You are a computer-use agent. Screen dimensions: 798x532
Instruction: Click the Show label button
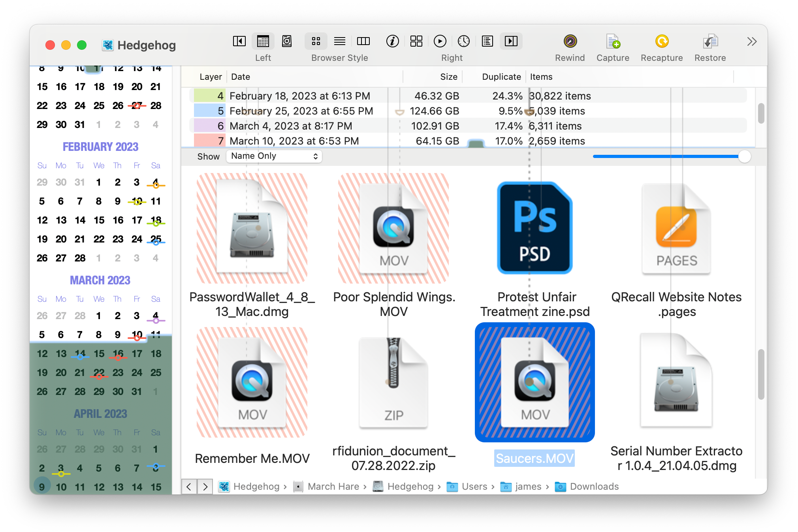[x=208, y=156]
